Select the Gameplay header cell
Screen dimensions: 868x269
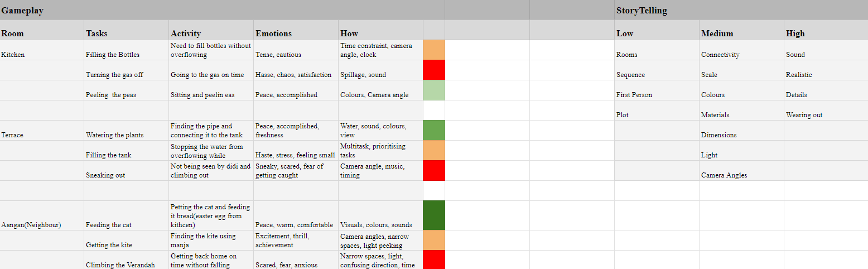tap(22, 11)
